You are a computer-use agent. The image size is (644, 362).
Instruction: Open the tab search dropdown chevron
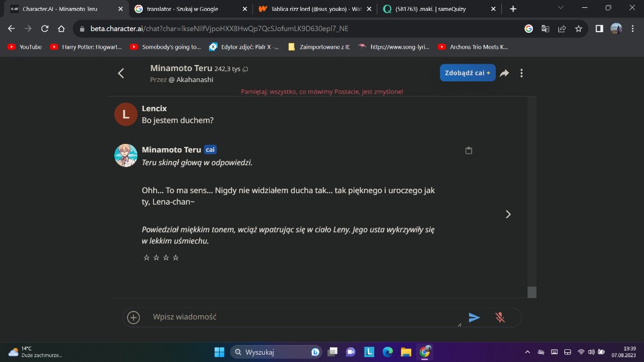[560, 9]
